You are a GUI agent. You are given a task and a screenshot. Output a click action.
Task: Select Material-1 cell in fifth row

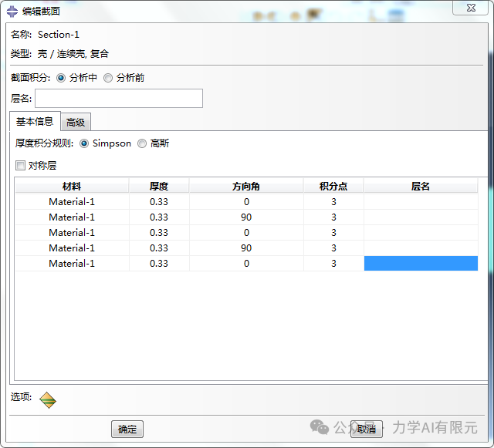[72, 264]
